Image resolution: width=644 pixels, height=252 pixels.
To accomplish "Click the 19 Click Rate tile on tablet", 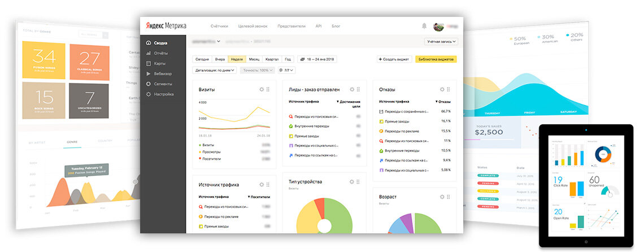I will [x=569, y=185].
